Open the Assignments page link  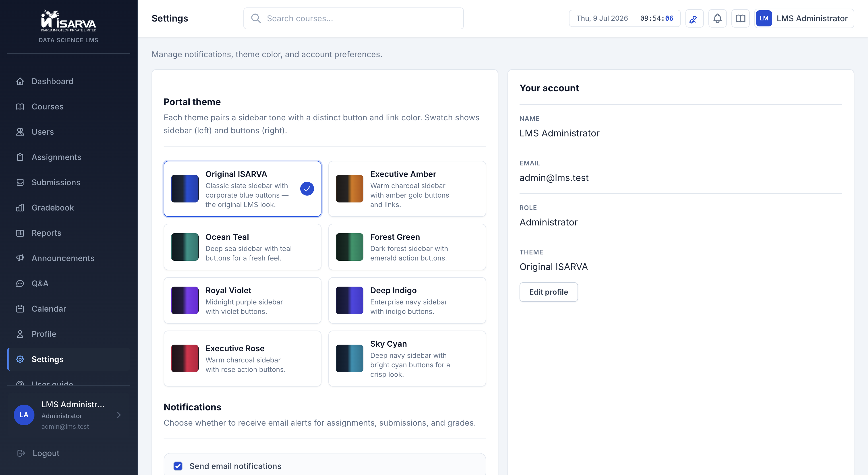click(68, 157)
